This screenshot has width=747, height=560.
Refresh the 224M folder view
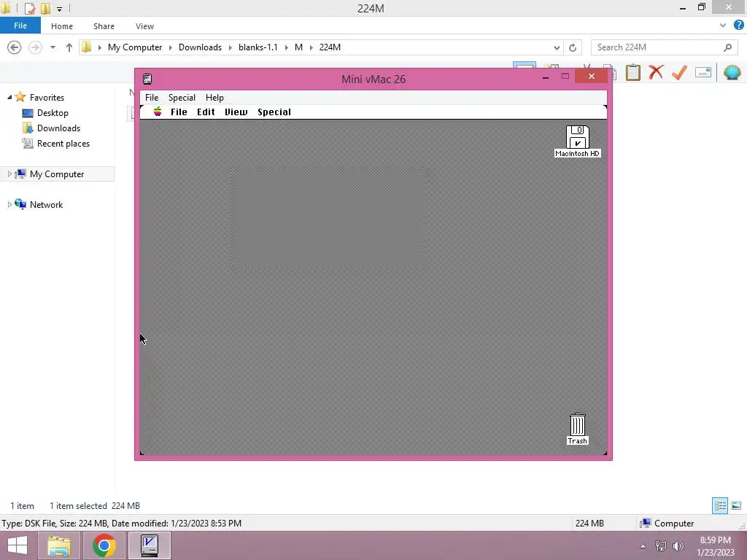(x=573, y=47)
